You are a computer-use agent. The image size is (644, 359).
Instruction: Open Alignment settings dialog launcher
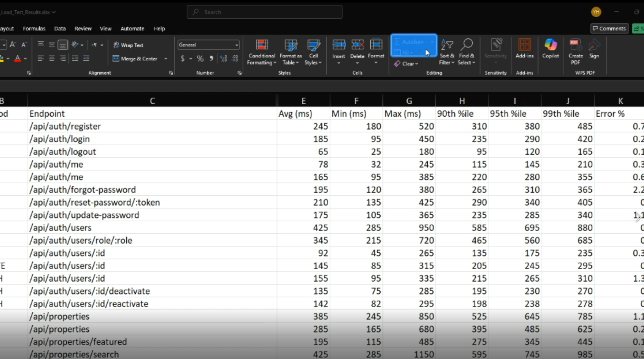tap(171, 73)
